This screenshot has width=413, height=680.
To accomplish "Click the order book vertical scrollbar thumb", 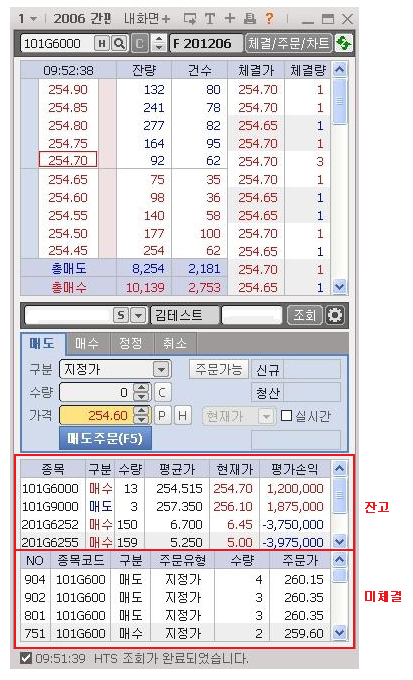I will pyautogui.click(x=340, y=101).
